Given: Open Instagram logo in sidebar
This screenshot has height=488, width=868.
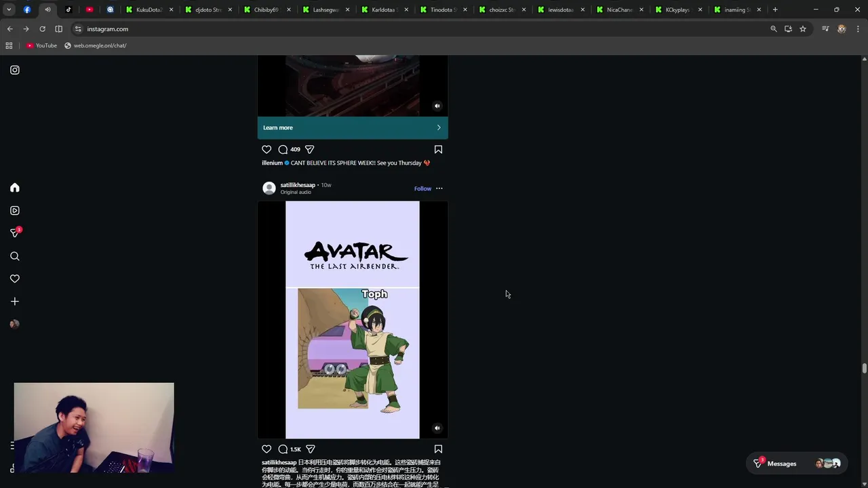Looking at the screenshot, I should click(x=15, y=70).
